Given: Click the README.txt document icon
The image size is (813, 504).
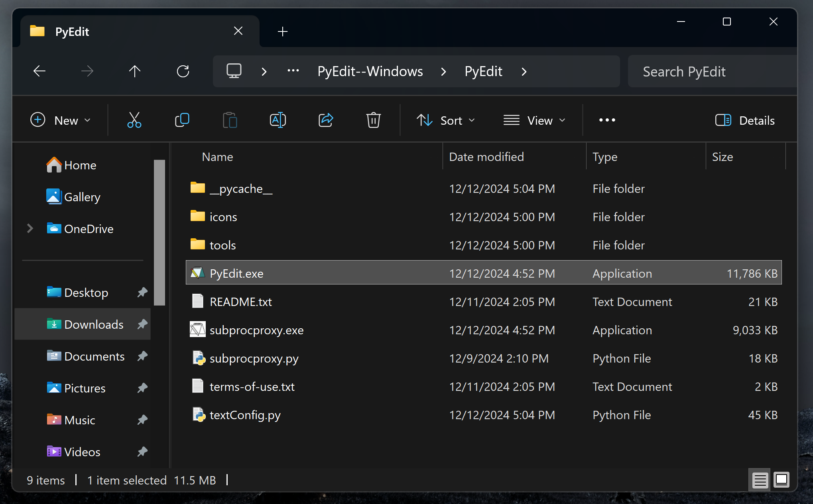Looking at the screenshot, I should (x=198, y=301).
